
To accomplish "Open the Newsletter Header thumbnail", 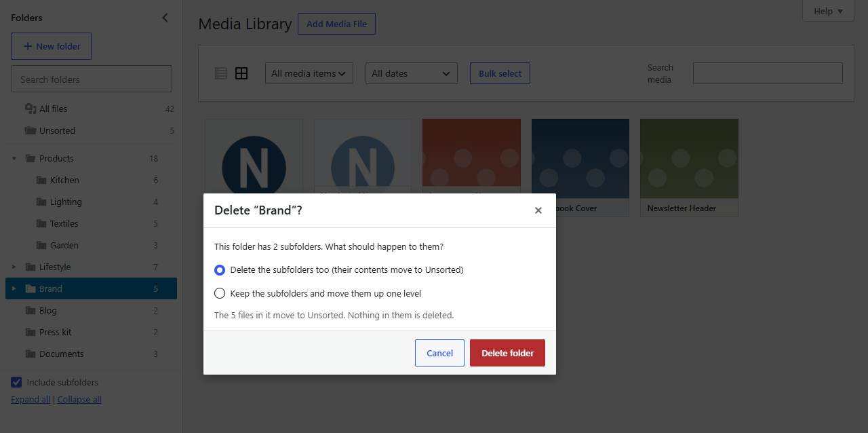I will pos(689,168).
